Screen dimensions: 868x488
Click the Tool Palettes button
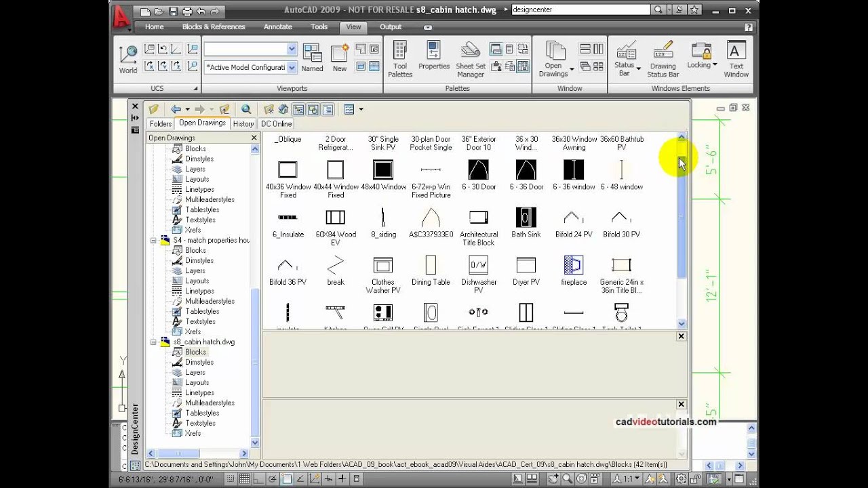400,59
